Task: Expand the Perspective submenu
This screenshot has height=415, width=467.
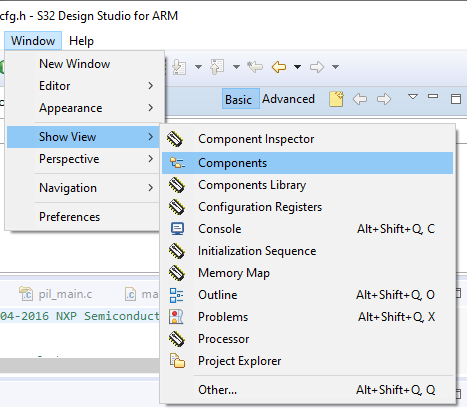Action: [x=83, y=159]
